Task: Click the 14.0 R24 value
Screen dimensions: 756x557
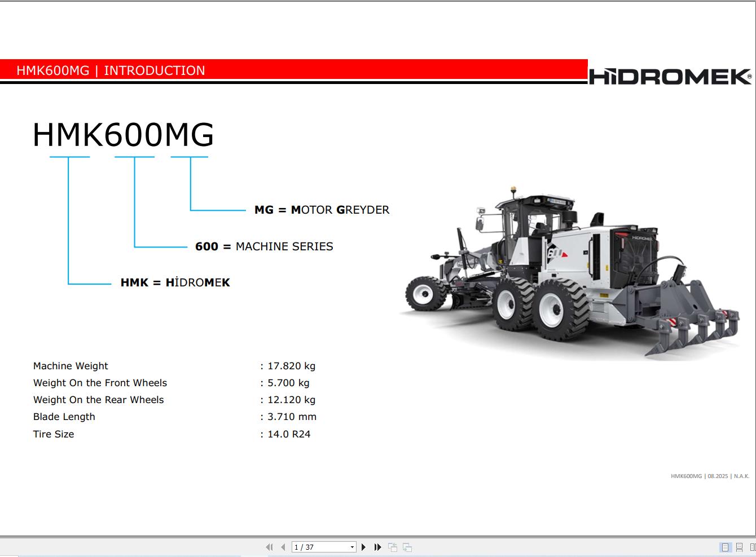Action: [x=289, y=434]
